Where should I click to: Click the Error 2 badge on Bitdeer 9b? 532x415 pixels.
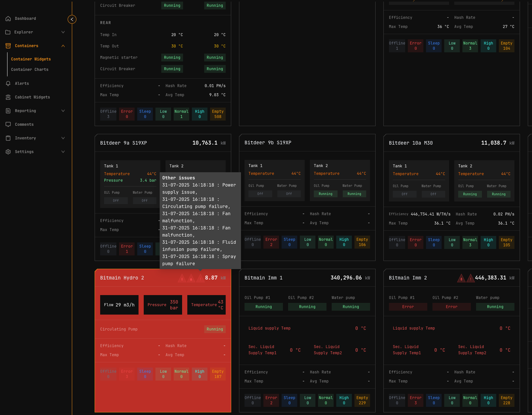tap(271, 242)
